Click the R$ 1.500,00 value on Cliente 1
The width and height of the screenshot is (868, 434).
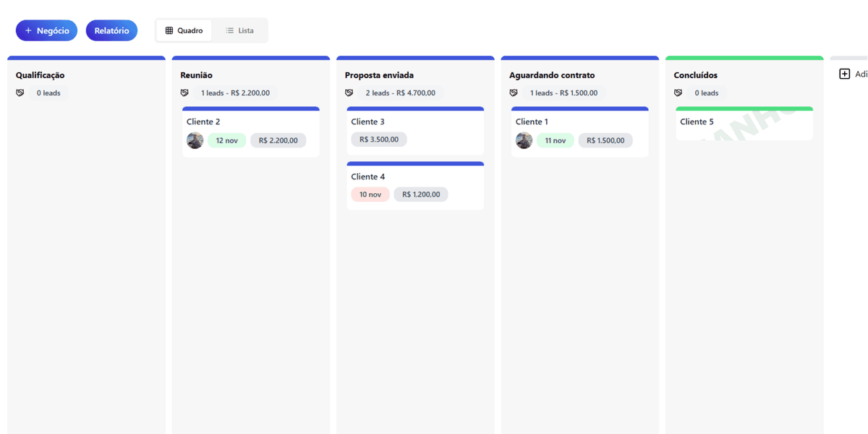605,140
